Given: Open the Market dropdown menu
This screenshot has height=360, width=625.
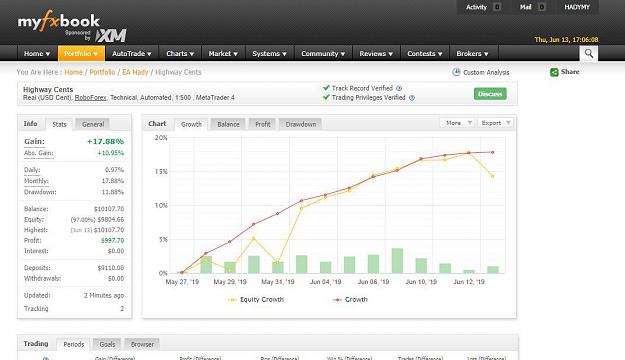Looking at the screenshot, I should click(223, 53).
